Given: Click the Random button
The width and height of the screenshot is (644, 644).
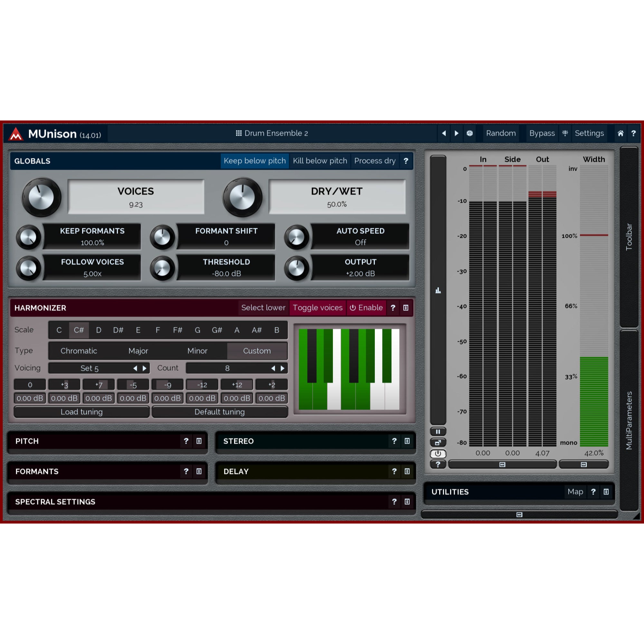Looking at the screenshot, I should pyautogui.click(x=501, y=133).
